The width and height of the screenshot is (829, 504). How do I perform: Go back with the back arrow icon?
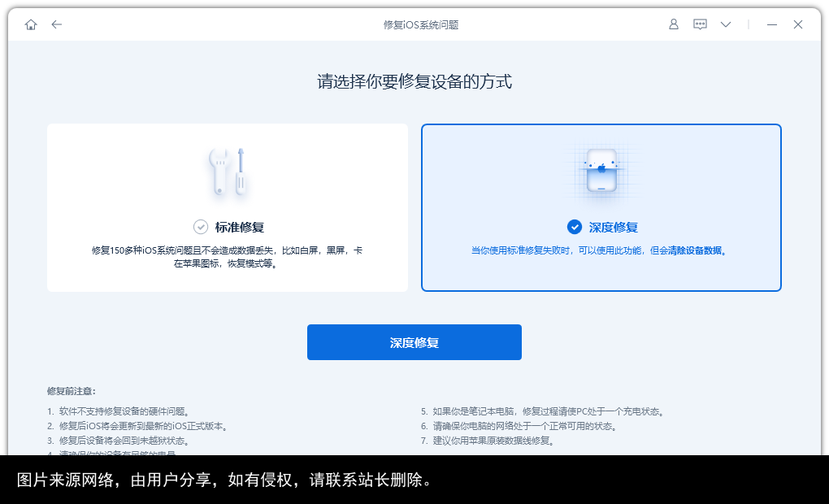pyautogui.click(x=56, y=24)
